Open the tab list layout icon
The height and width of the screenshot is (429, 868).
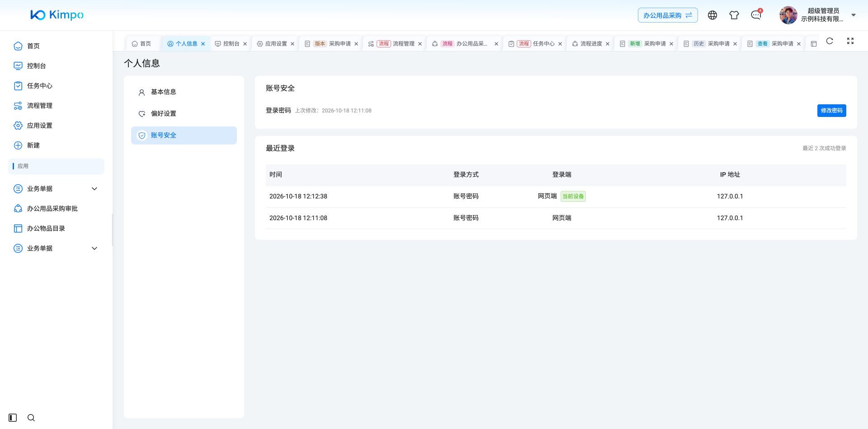(x=814, y=44)
